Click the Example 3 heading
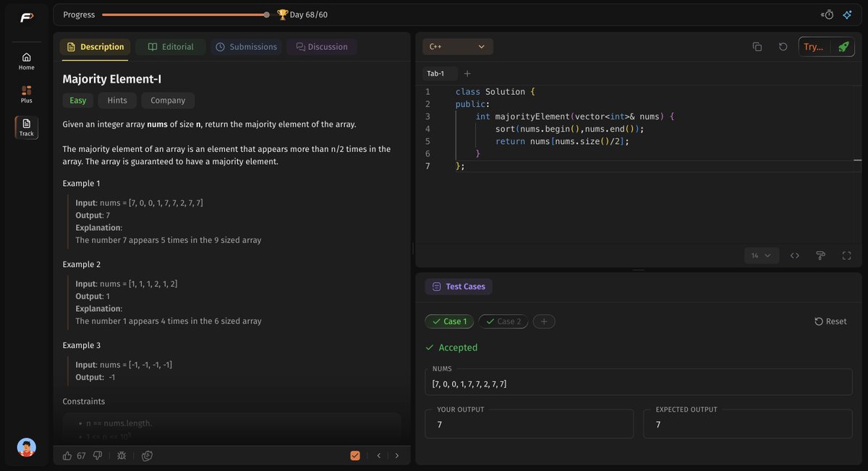Viewport: 868px width, 471px height. 82,345
